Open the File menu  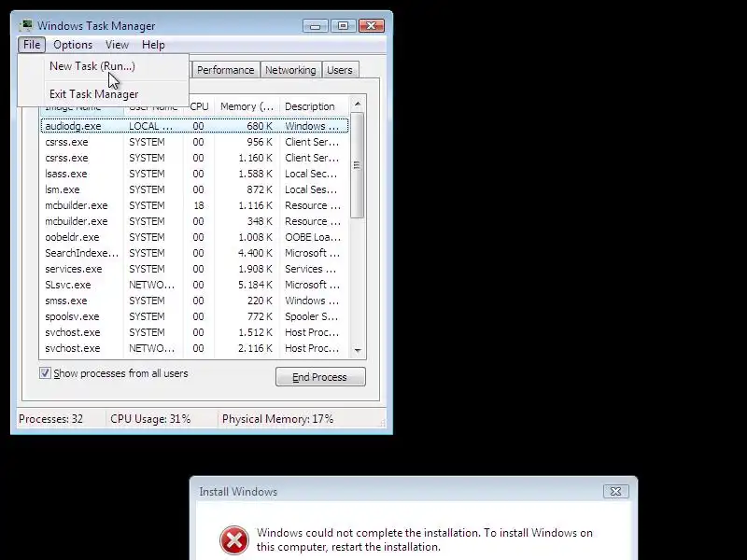32,45
